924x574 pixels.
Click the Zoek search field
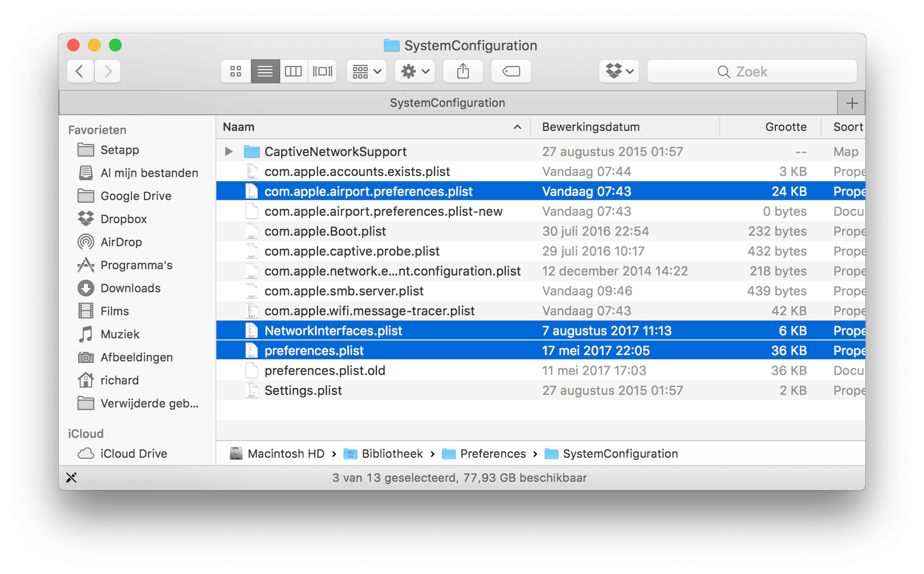point(752,71)
